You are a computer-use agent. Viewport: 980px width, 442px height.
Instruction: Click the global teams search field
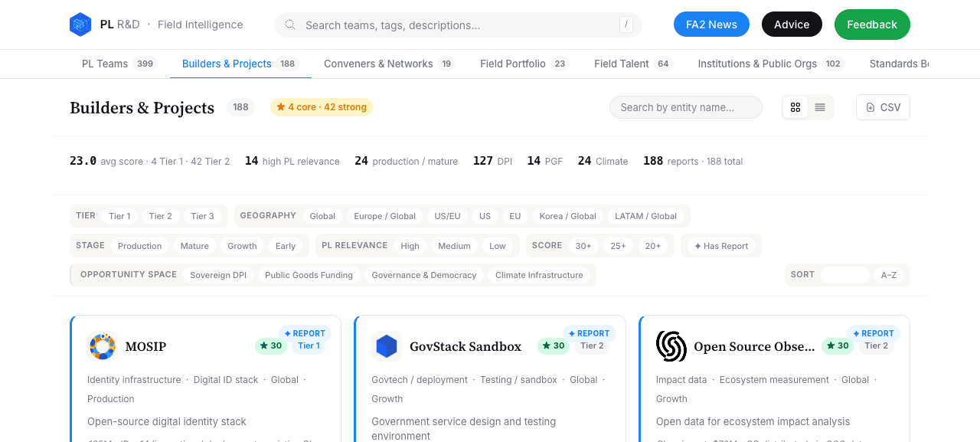tap(458, 25)
